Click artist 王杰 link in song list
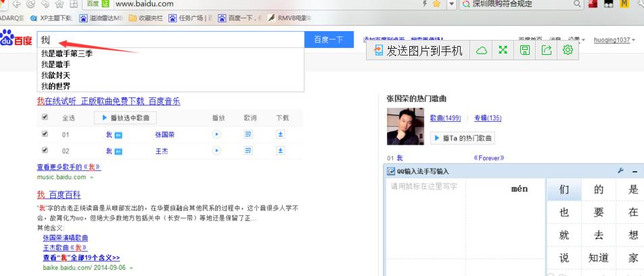 tap(162, 151)
